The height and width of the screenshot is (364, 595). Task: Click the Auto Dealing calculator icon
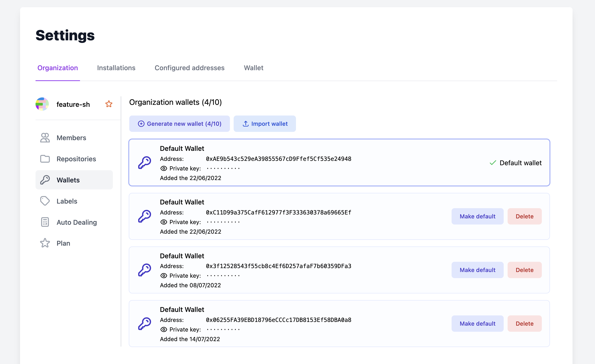[x=45, y=222]
